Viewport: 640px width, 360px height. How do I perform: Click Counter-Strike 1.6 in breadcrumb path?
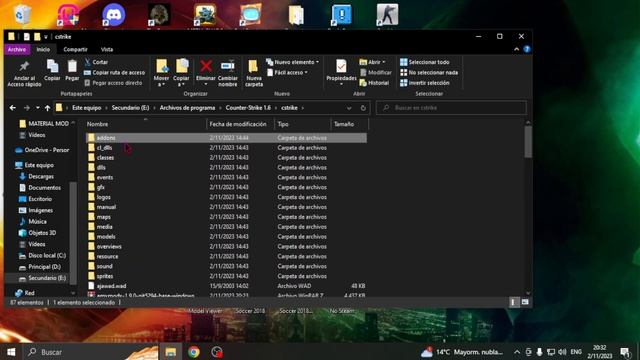(248, 108)
